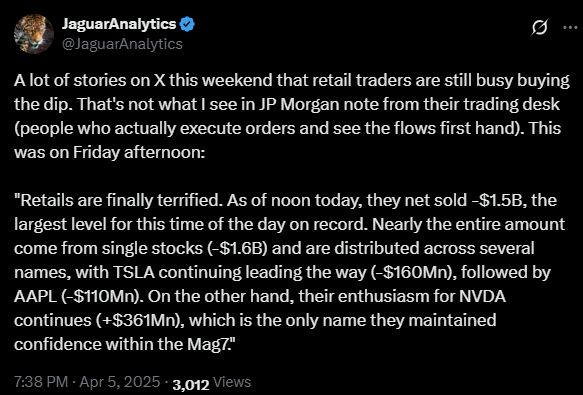Screen dimensions: 583x395
Task: Click the 7:38 PM timestamp
Action: 41,382
